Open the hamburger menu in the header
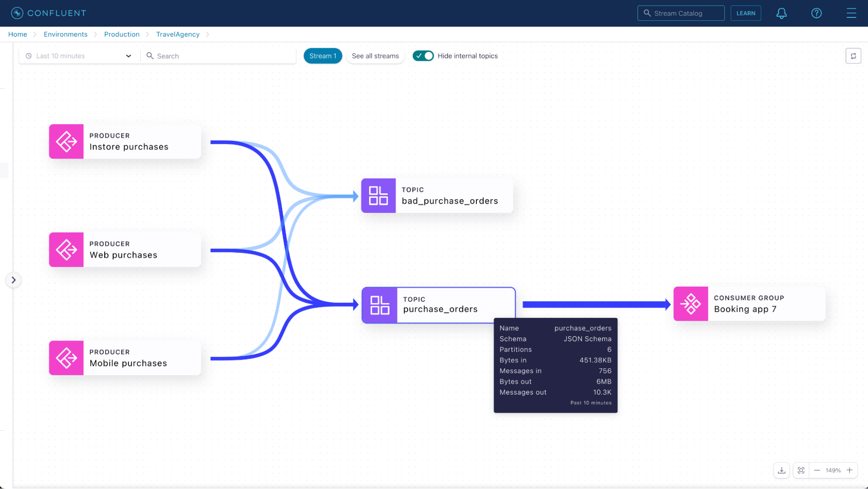 coord(851,13)
